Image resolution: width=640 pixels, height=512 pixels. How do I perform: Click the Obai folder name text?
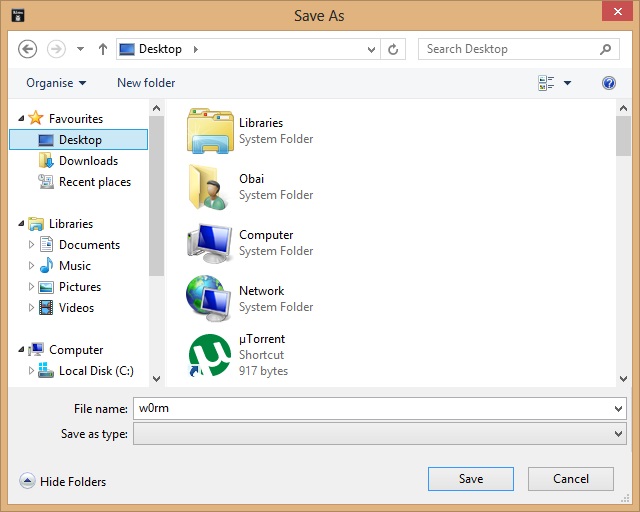coord(251,179)
